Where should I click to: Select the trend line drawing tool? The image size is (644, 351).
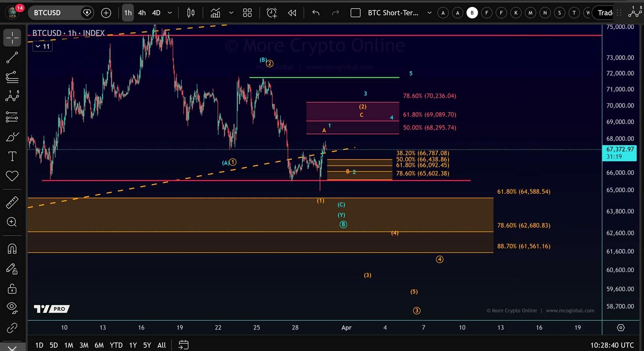pos(12,58)
